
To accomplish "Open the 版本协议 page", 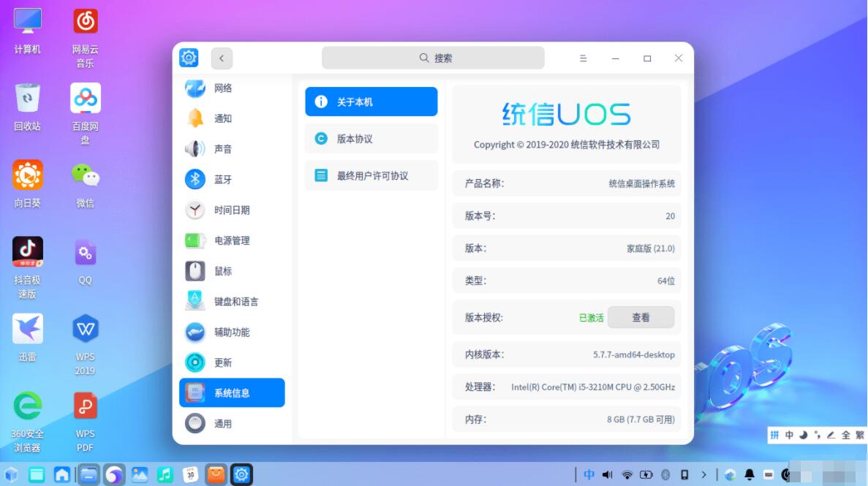I will click(371, 138).
